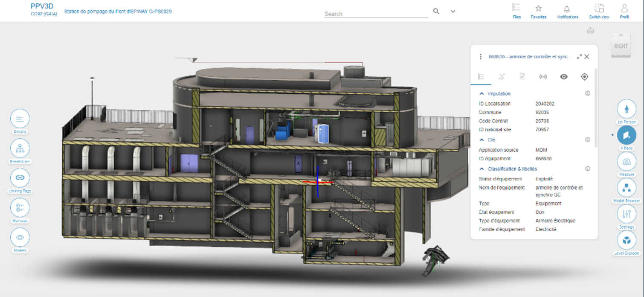Toggle the IoT sensor view for equipment
644x297 pixels.
543,77
